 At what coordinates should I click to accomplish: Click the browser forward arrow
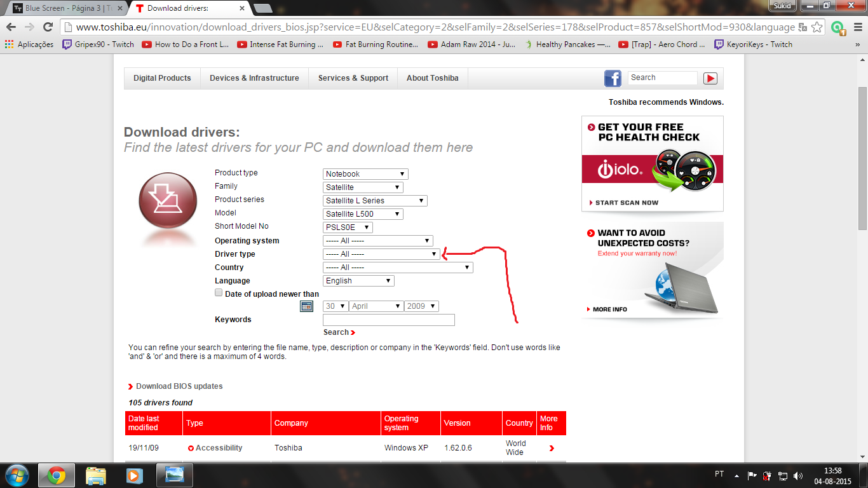[x=29, y=27]
